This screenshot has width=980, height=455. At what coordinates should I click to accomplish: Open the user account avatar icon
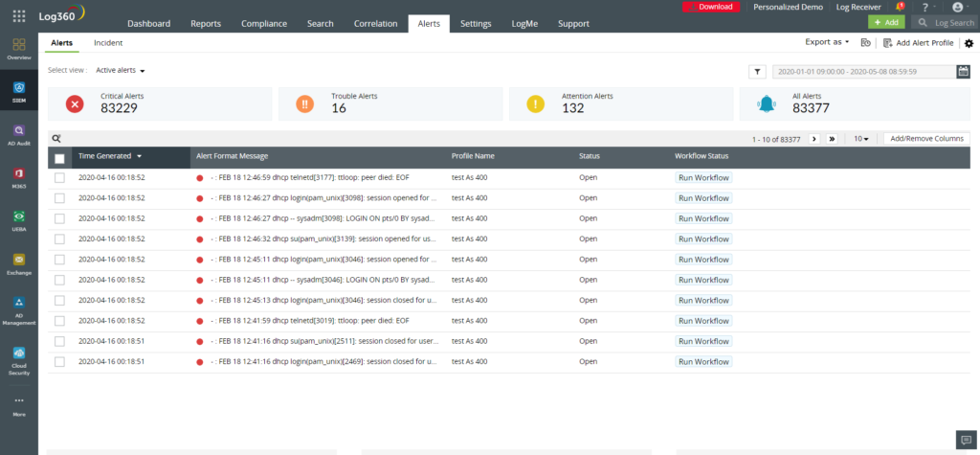point(957,7)
